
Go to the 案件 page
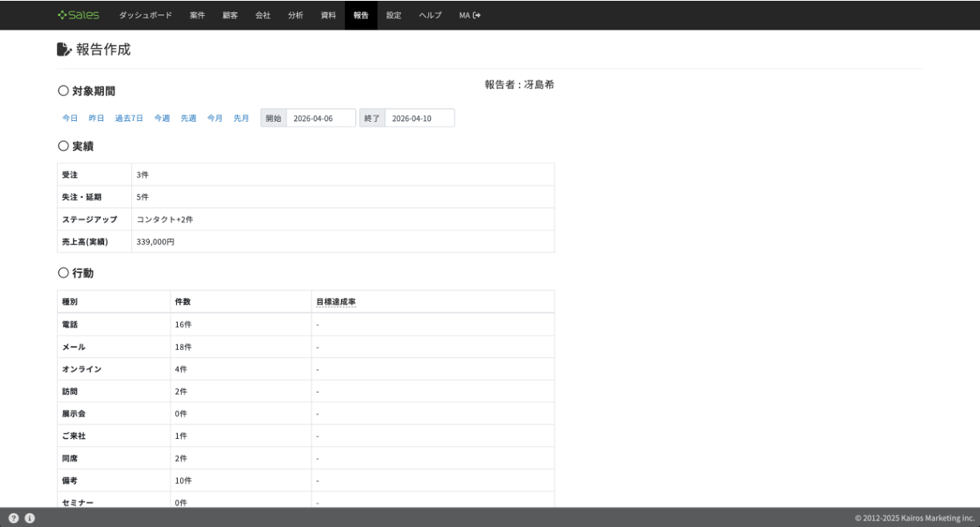197,15
